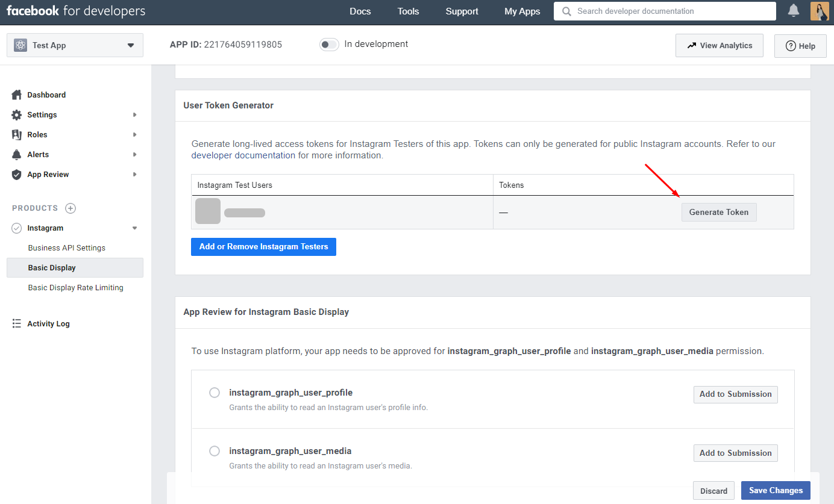Viewport: 834px width, 504px height.
Task: Click the Save Changes button
Action: [775, 491]
